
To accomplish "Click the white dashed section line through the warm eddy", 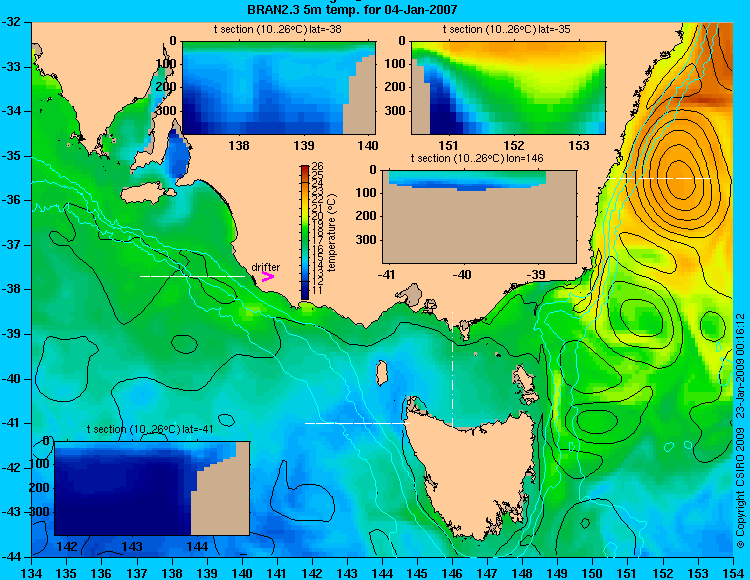I will (x=659, y=178).
